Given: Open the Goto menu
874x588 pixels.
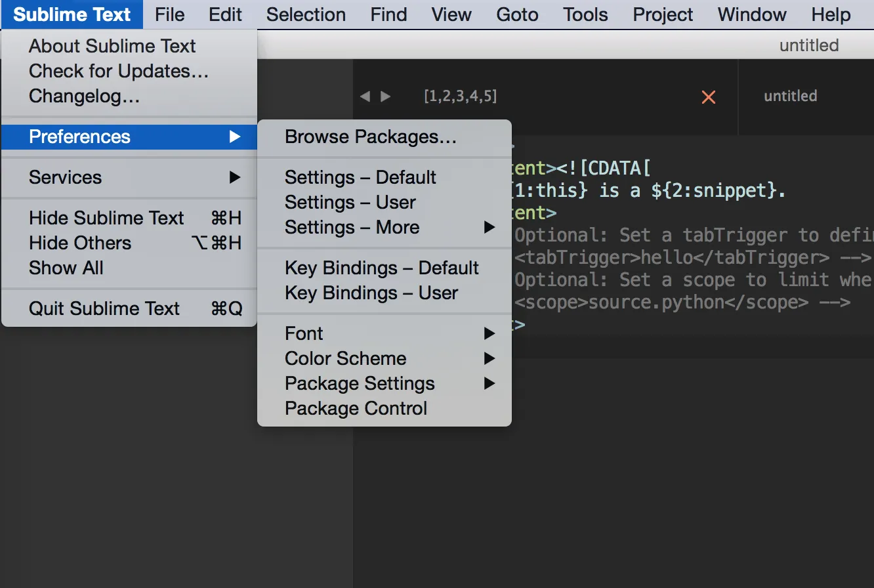Looking at the screenshot, I should pyautogui.click(x=516, y=14).
